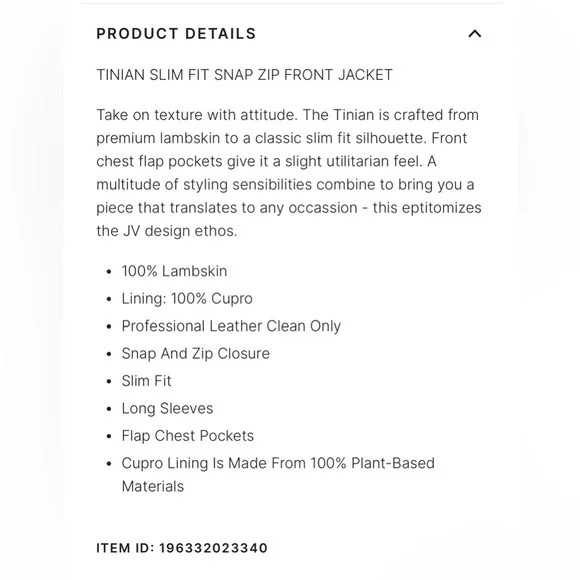Select the Tinian Slim Fit jacket title

[244, 75]
